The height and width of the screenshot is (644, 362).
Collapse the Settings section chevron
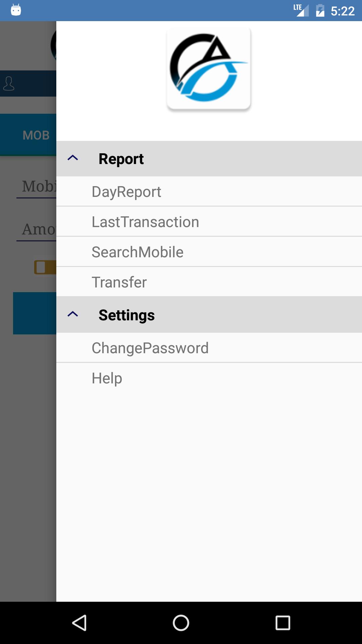(73, 314)
